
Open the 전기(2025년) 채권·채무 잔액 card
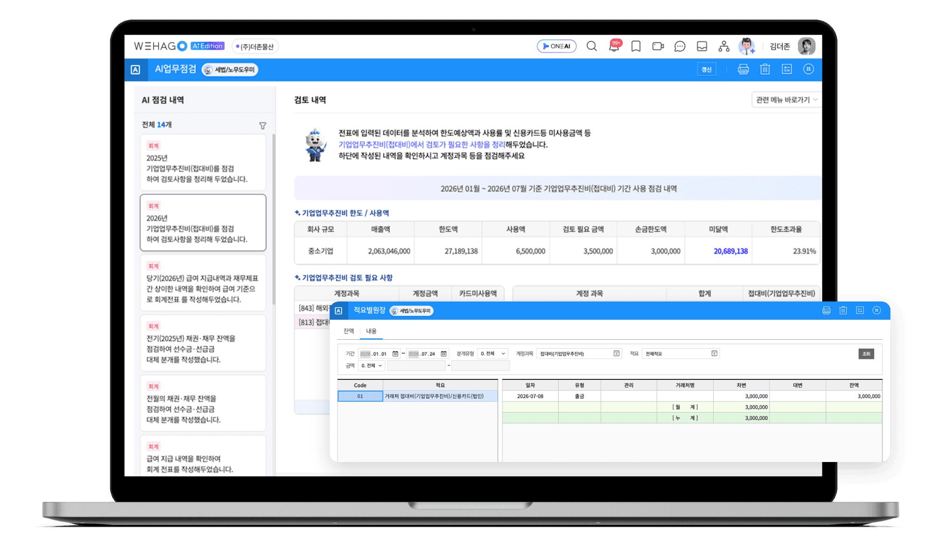tap(203, 343)
